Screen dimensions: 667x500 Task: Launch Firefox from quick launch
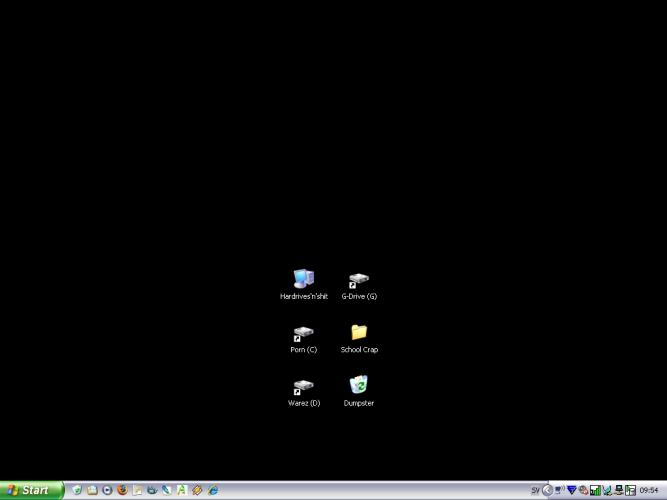123,490
